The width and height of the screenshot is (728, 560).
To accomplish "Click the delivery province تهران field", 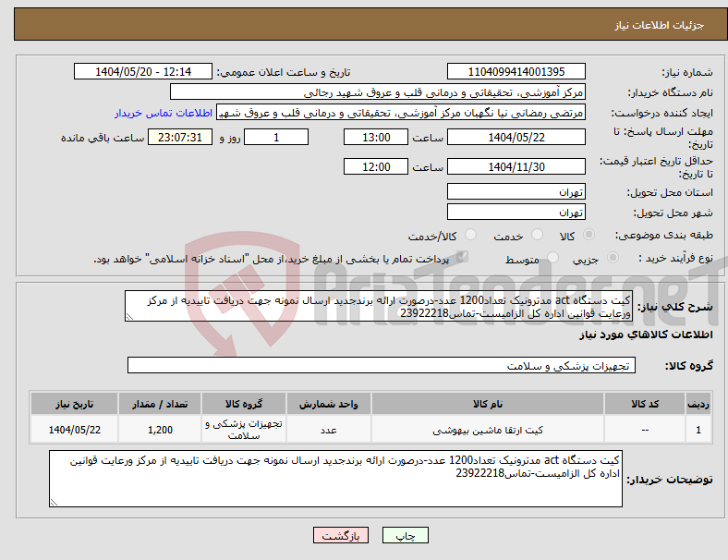I will 516,192.
